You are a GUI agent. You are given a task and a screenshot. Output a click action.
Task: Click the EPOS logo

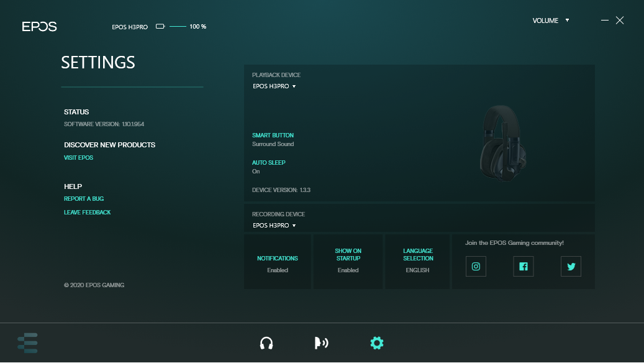coord(39,27)
